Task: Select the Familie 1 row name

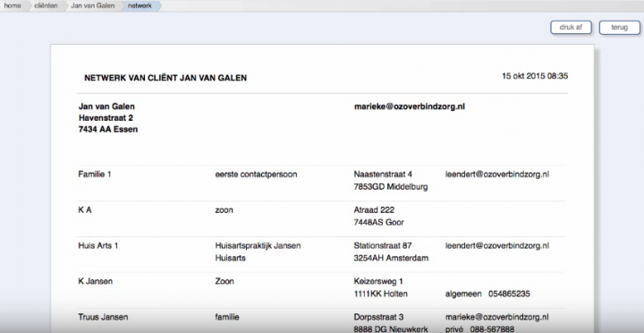Action: [x=95, y=175]
